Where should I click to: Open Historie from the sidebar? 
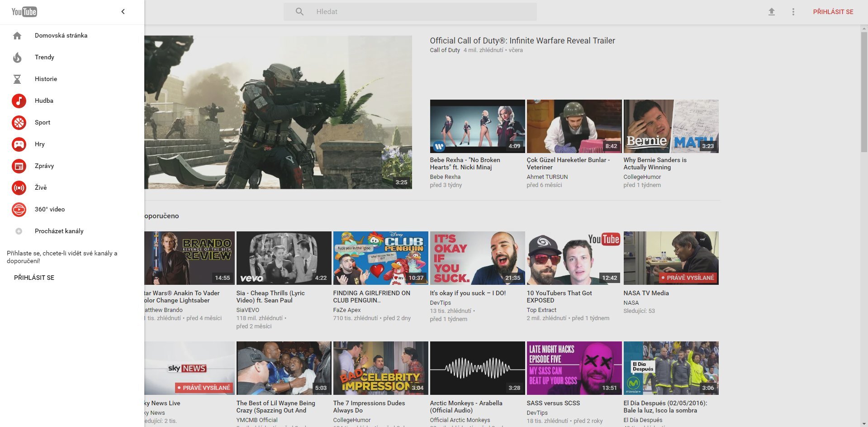(46, 79)
